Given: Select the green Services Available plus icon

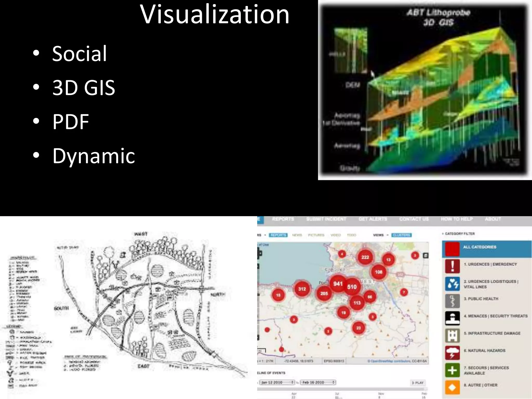Looking at the screenshot, I should (452, 370).
